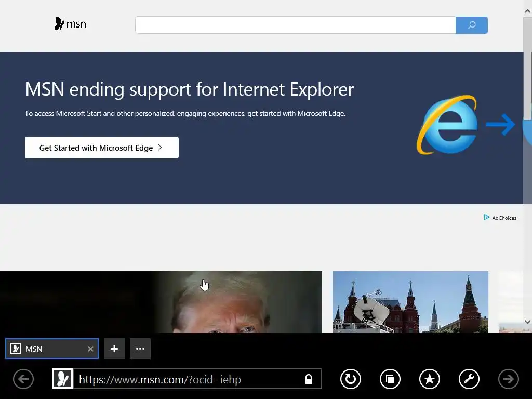This screenshot has height=399, width=532.
Task: Click Get Started with Microsoft Edge button
Action: tap(102, 148)
